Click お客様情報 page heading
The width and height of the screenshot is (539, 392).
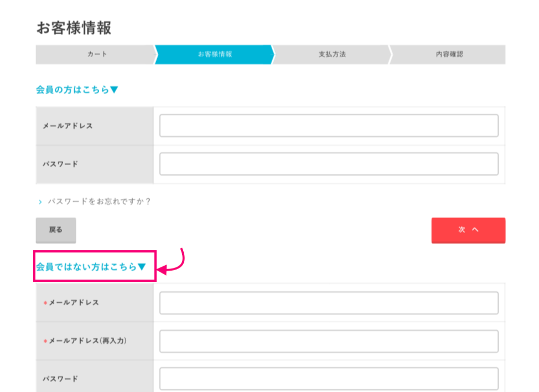click(x=74, y=28)
